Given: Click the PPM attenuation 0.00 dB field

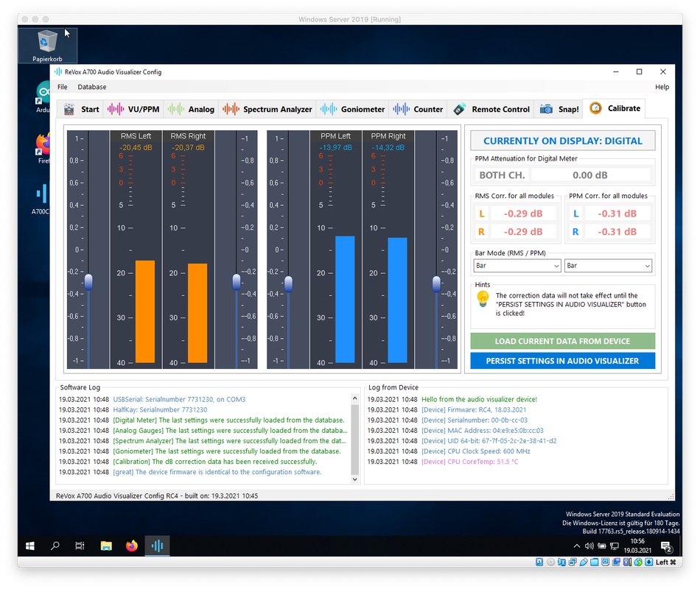Looking at the screenshot, I should click(590, 175).
